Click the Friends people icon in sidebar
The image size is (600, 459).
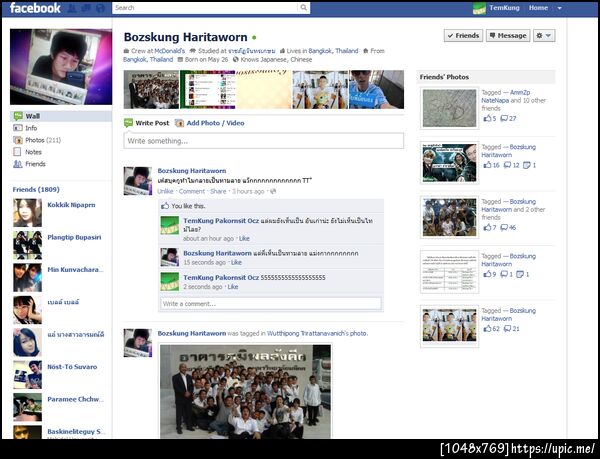pos(18,164)
